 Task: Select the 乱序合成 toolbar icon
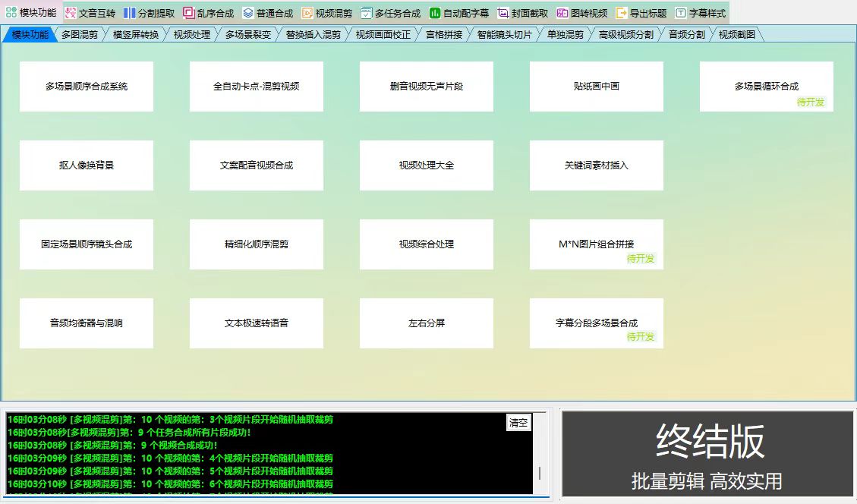pos(189,13)
